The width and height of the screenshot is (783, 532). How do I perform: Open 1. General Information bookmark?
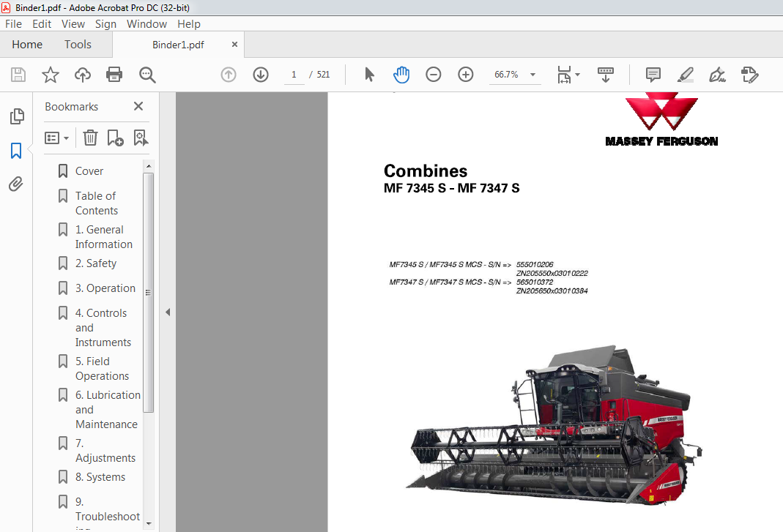tap(104, 237)
